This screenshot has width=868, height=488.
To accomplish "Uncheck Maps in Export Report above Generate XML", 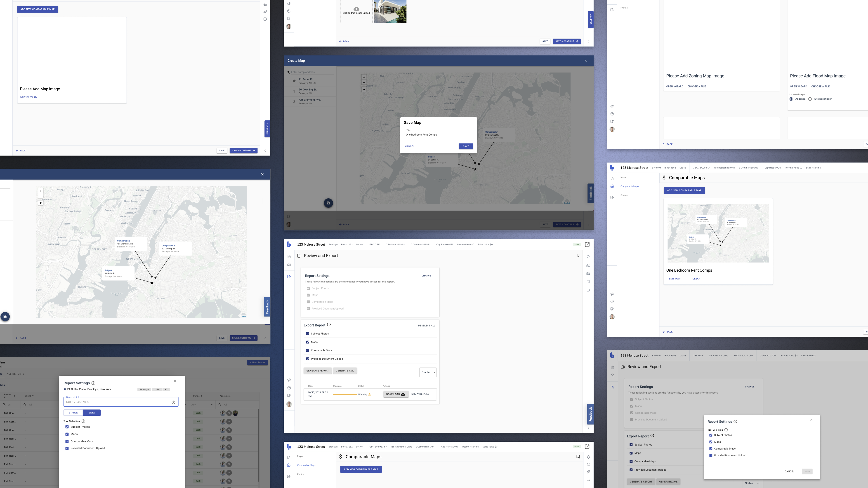I will (307, 342).
